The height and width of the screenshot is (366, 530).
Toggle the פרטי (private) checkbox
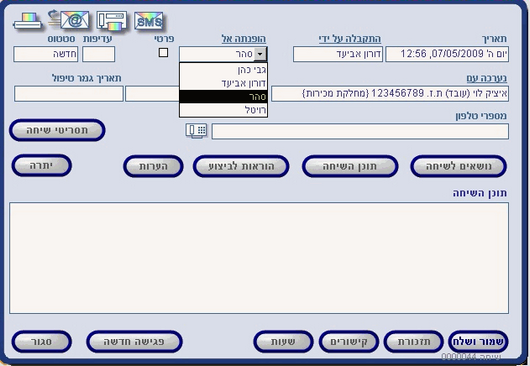(163, 52)
